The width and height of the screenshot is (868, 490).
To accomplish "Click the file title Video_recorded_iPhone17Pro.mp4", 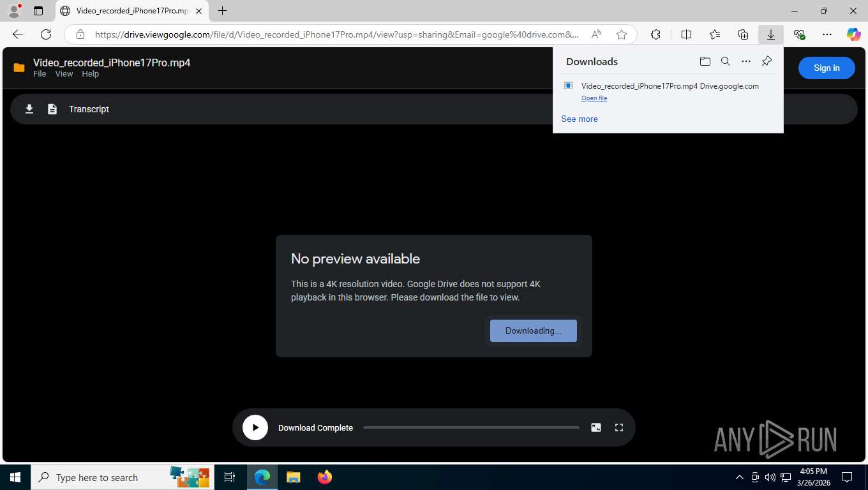I will tap(112, 63).
